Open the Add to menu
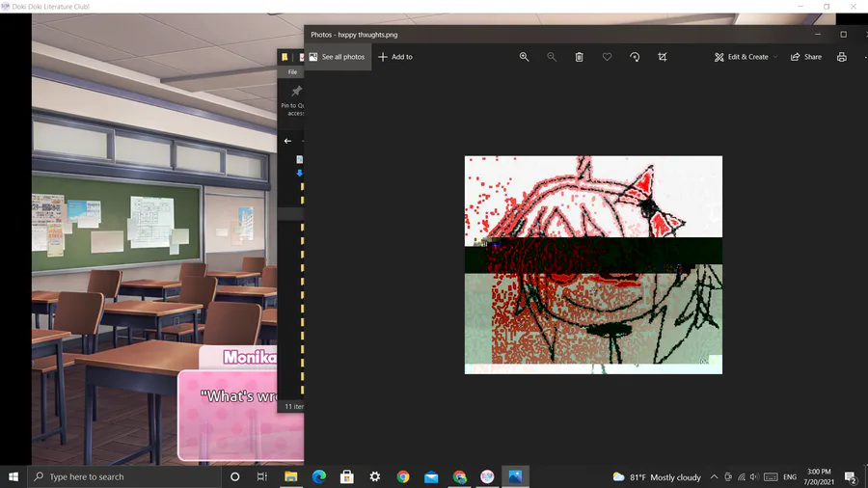The image size is (868, 488). (x=395, y=57)
